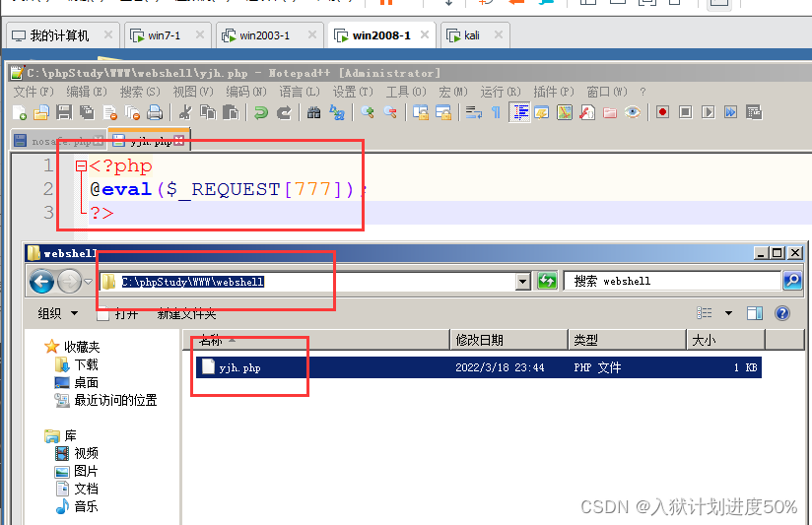
Task: Start macro recording with red dot
Action: pyautogui.click(x=662, y=112)
